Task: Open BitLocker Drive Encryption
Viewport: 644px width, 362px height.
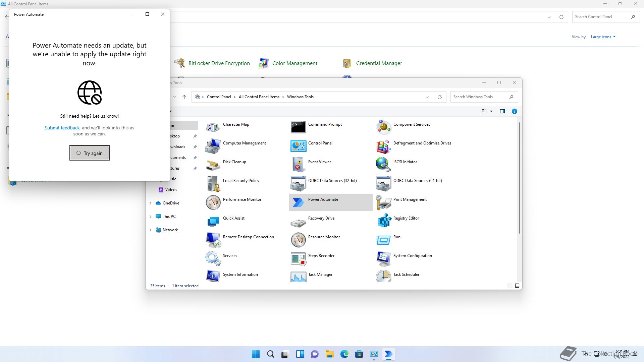Action: [x=212, y=63]
